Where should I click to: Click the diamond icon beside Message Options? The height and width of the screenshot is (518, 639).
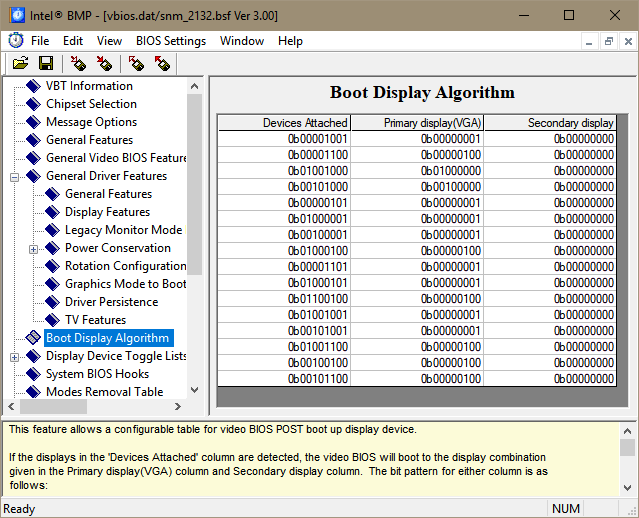pos(33,122)
